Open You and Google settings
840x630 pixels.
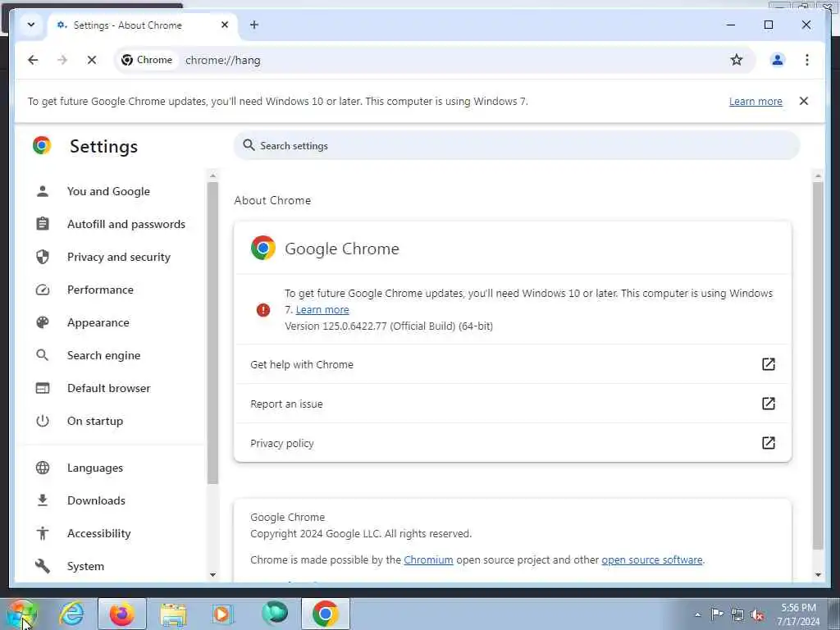pos(109,191)
